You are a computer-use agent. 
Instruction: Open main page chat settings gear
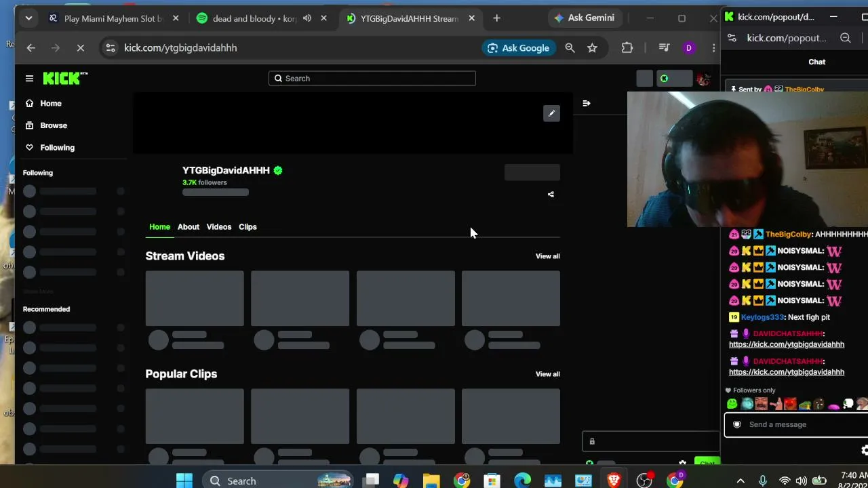[683, 464]
